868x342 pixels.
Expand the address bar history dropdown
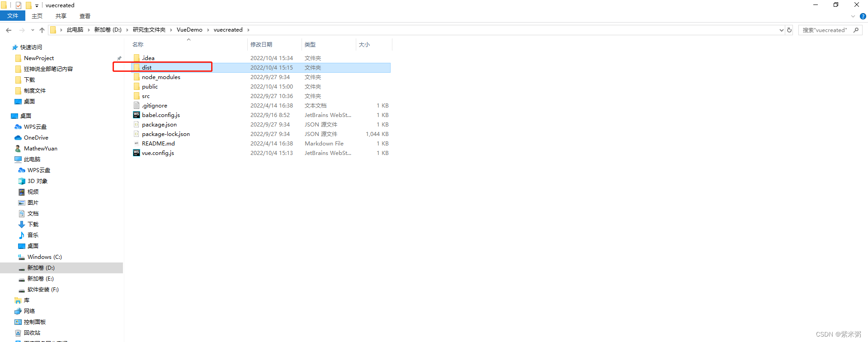(x=782, y=30)
